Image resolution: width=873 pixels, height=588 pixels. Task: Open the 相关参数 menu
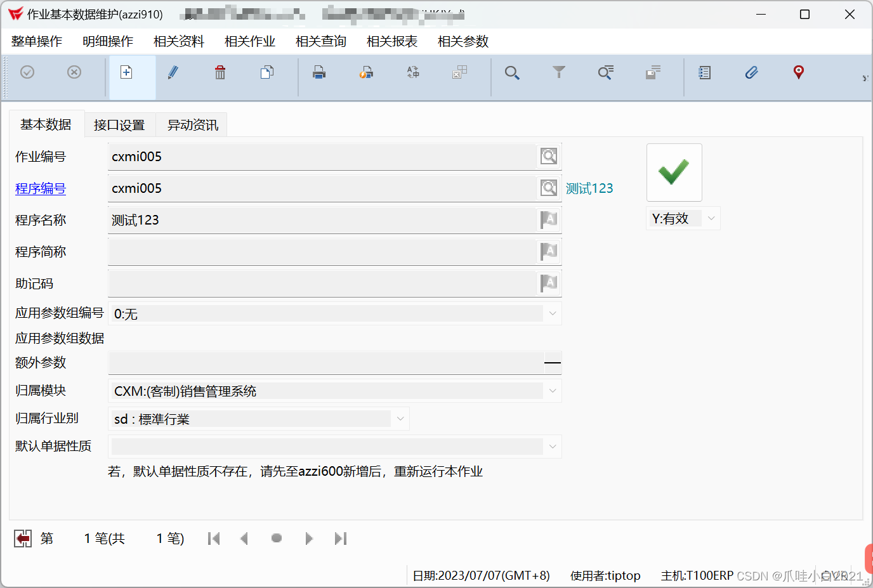pos(463,41)
